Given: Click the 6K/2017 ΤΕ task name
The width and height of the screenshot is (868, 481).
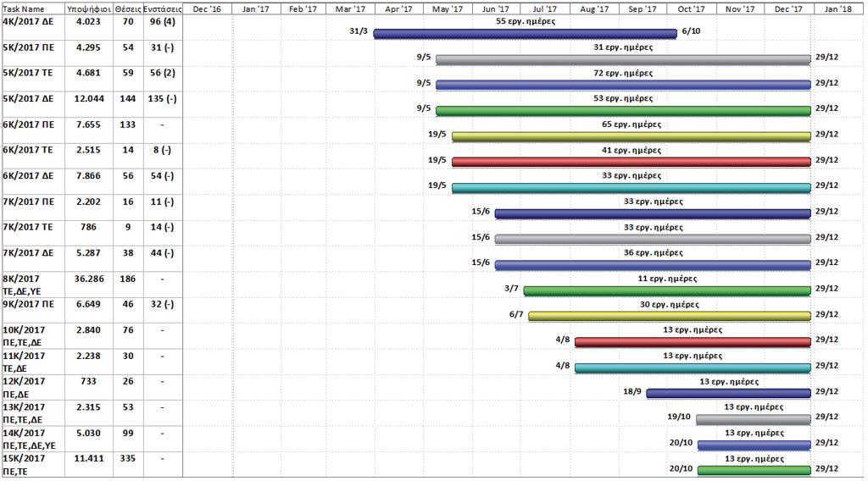Looking at the screenshot, I should pyautogui.click(x=28, y=150).
